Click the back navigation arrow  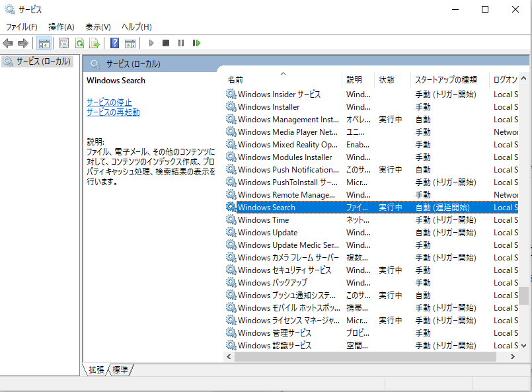tap(8, 43)
